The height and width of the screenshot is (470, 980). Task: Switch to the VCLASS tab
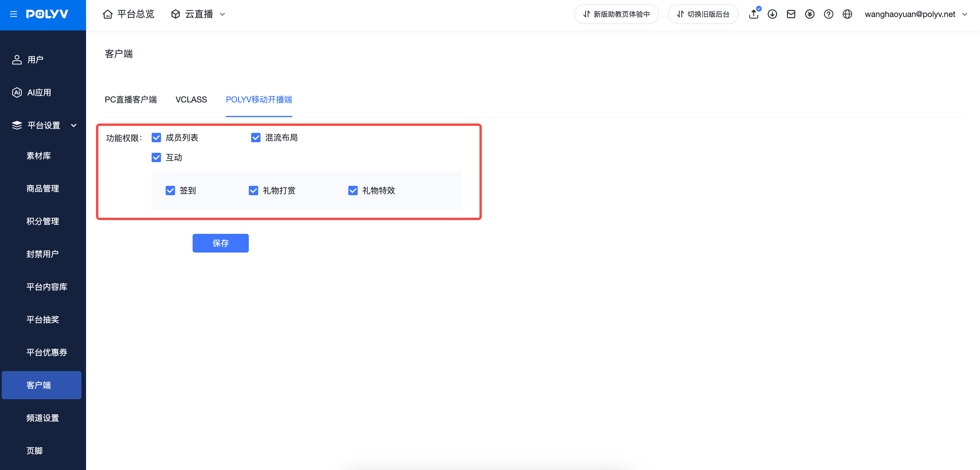click(x=191, y=100)
